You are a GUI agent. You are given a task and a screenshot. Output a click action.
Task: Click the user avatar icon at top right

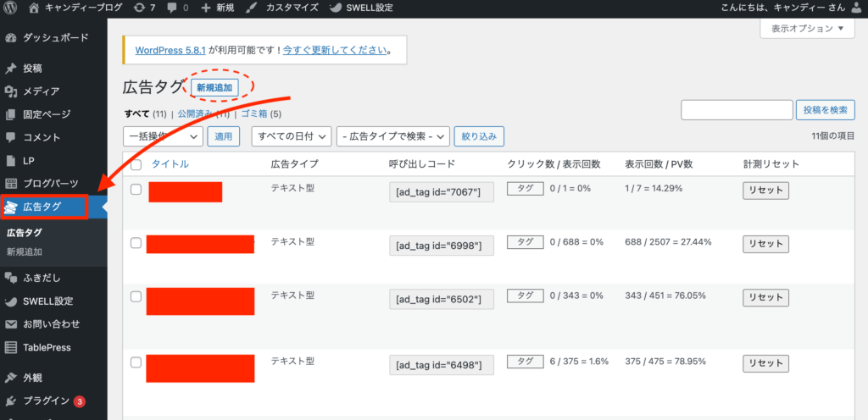tap(858, 8)
